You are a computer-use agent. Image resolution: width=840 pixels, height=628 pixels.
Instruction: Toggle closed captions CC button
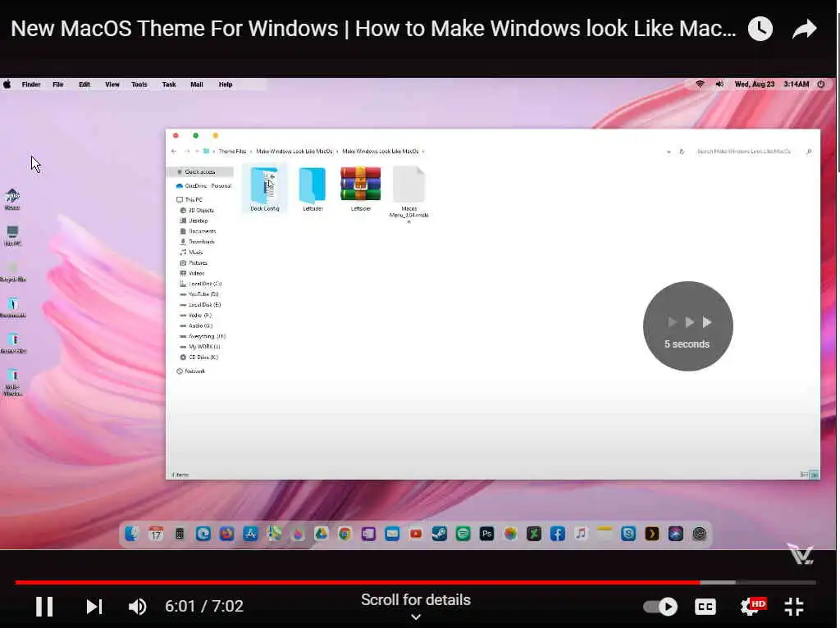(x=705, y=607)
